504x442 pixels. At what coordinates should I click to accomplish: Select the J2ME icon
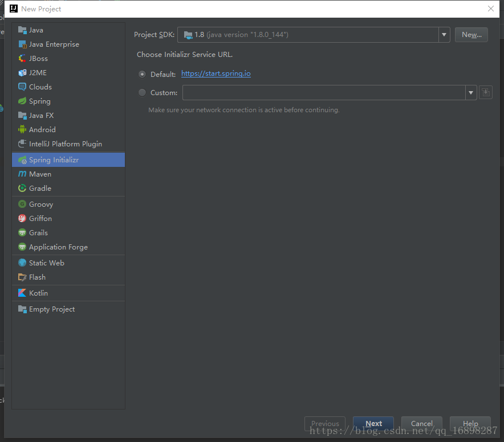[x=22, y=72]
